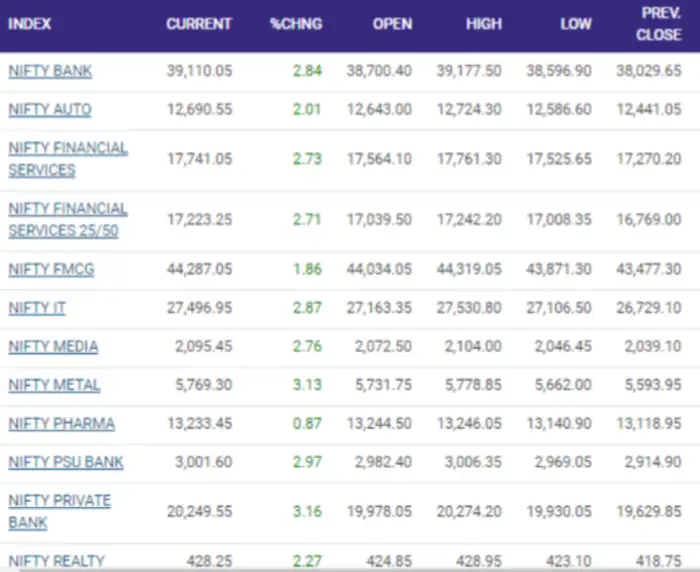Open the NIFTY IT index link
The image size is (700, 572).
pyautogui.click(x=37, y=308)
